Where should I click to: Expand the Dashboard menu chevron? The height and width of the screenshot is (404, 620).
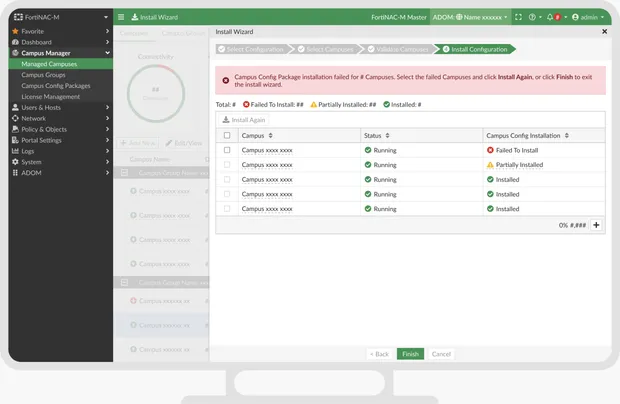coord(107,42)
